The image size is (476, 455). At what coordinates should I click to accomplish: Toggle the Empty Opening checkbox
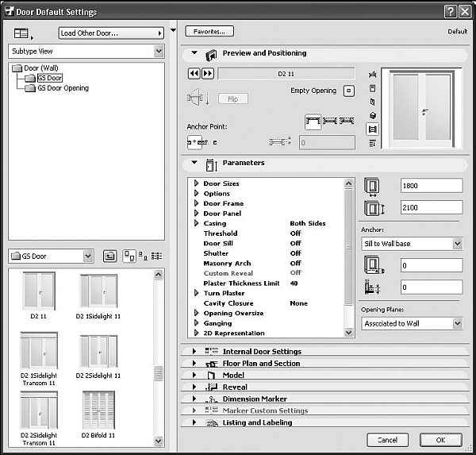point(347,91)
